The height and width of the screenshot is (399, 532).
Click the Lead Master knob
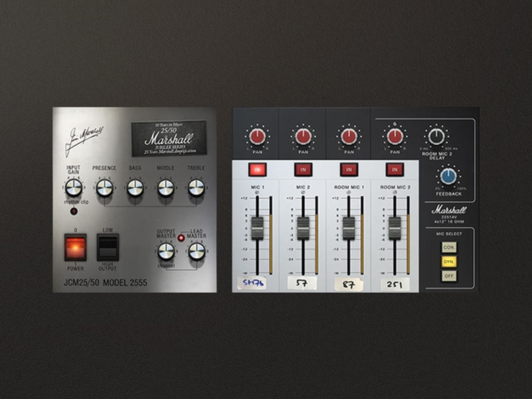click(x=197, y=251)
